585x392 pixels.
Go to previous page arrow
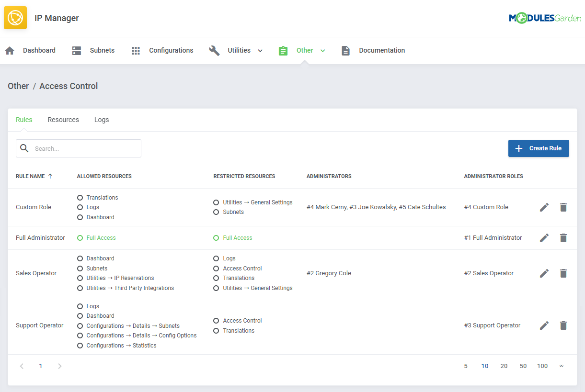pos(22,366)
